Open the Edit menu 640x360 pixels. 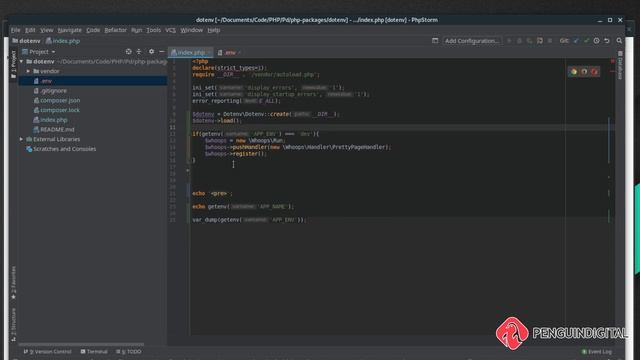click(30, 30)
